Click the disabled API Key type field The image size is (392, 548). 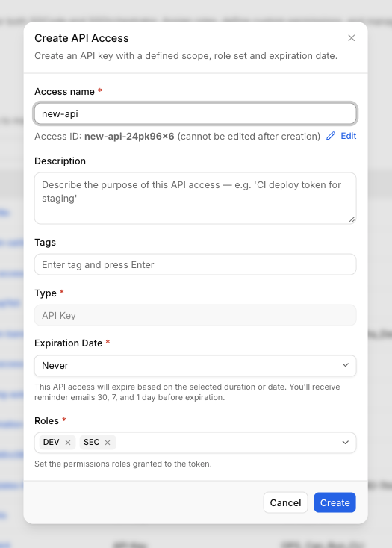pos(196,315)
